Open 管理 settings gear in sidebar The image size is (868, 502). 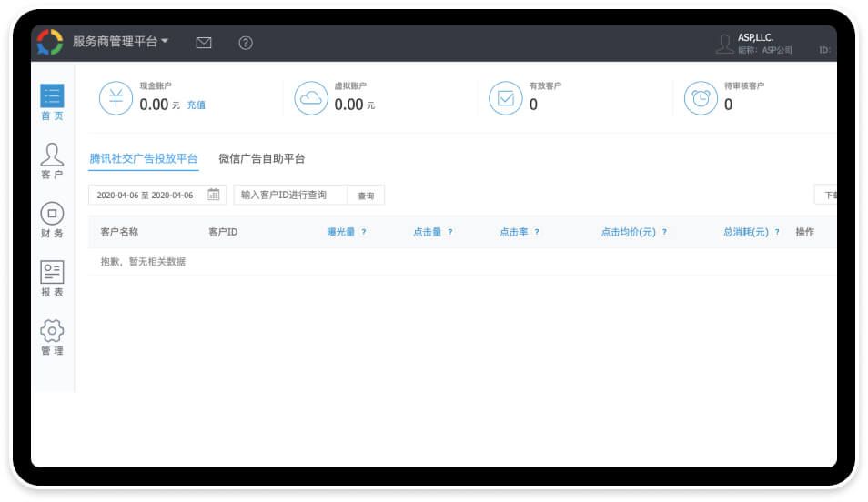52,337
